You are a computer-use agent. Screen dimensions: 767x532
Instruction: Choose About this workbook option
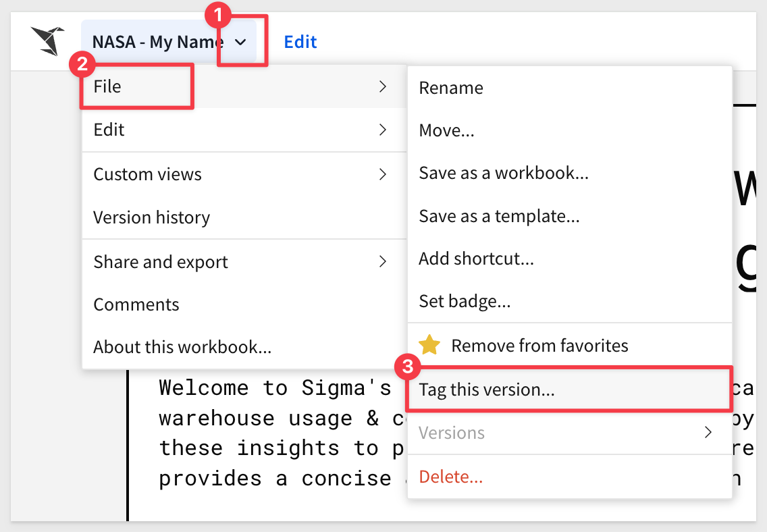tap(182, 347)
